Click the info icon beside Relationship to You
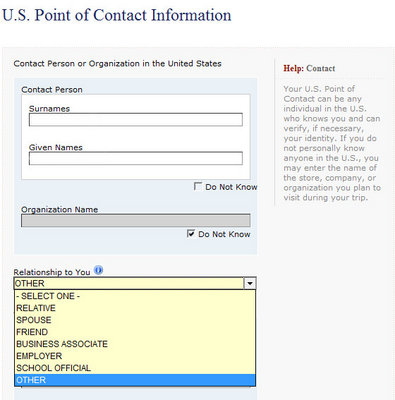The width and height of the screenshot is (395, 400). 98,270
